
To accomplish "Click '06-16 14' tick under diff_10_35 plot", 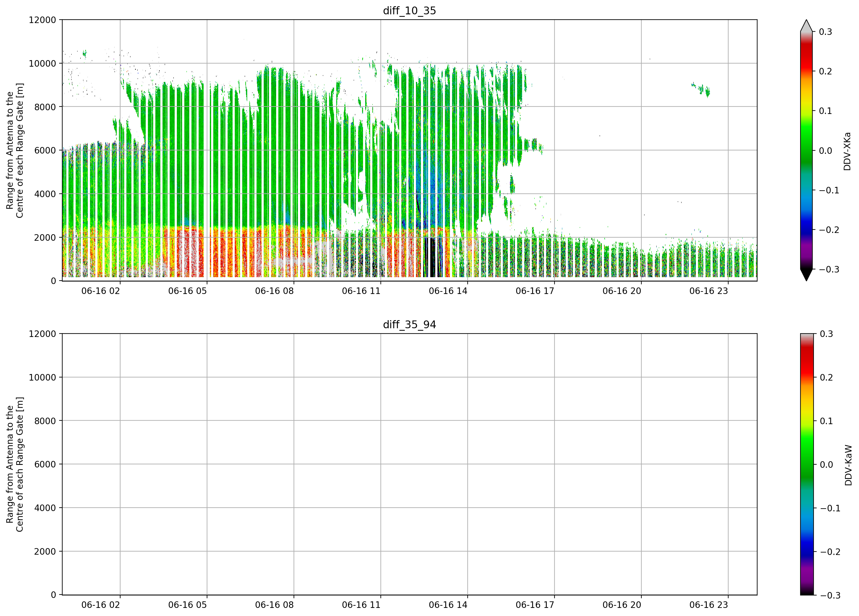I will pos(448,291).
